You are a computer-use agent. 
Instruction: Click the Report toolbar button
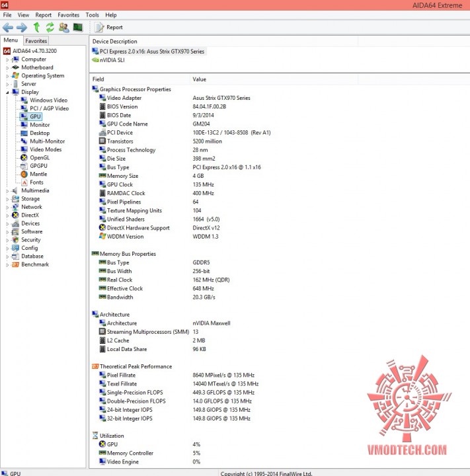click(108, 27)
